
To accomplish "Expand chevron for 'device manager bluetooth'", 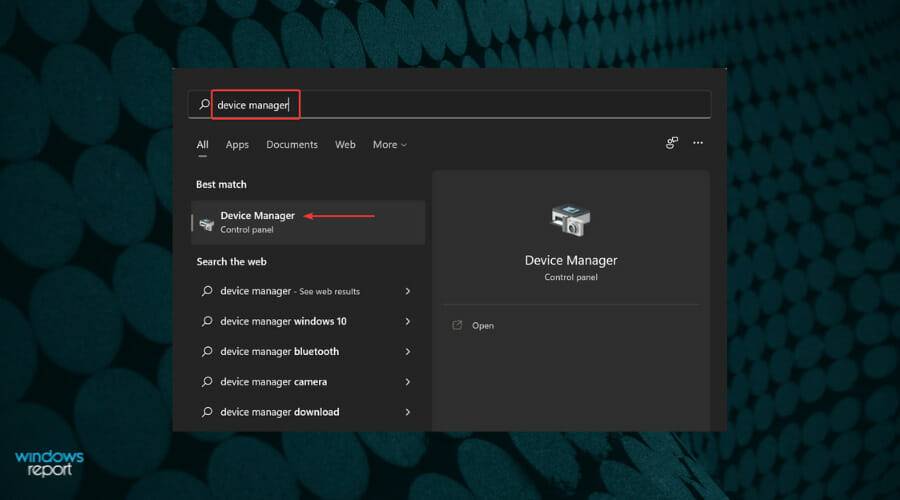I will [x=408, y=351].
